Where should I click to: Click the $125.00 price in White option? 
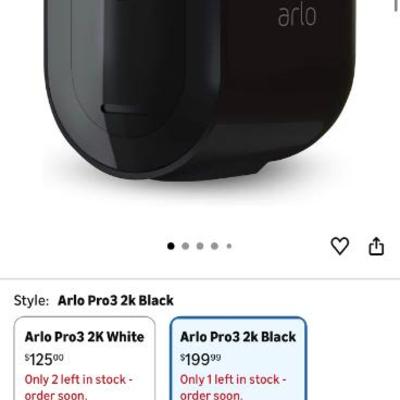44,359
